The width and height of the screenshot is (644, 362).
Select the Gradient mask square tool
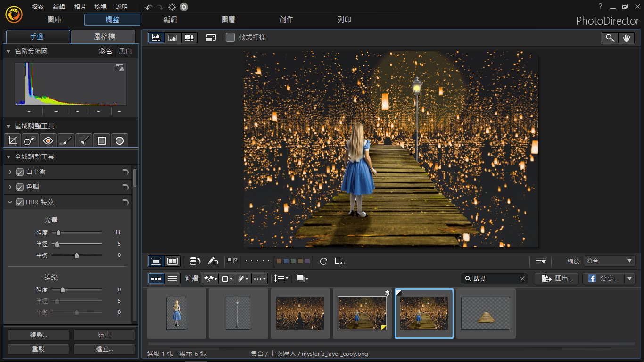(101, 140)
